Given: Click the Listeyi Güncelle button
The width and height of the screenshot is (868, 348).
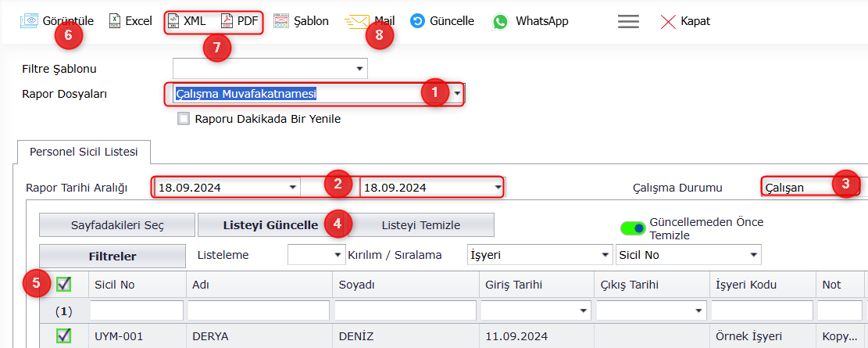Looking at the screenshot, I should click(270, 225).
